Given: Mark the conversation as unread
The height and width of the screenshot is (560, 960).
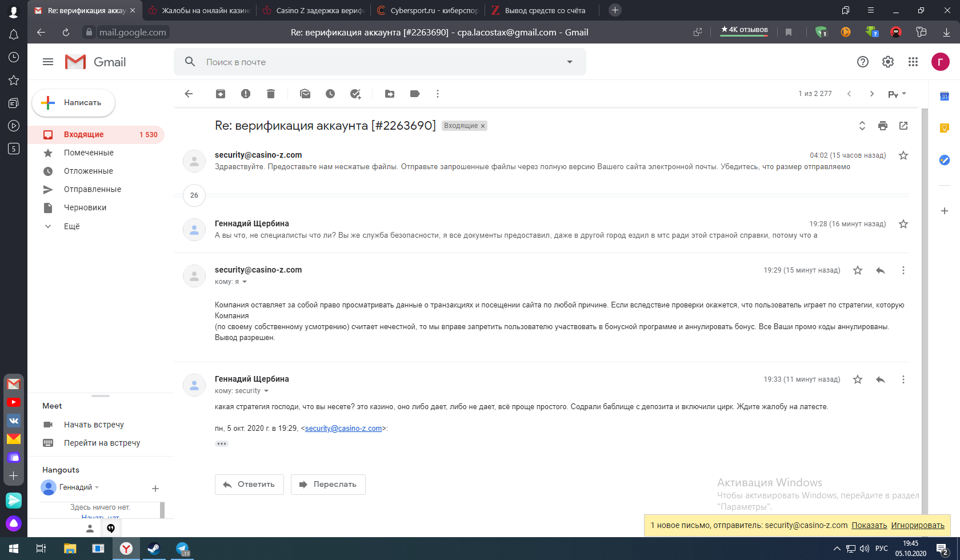Looking at the screenshot, I should click(x=305, y=94).
